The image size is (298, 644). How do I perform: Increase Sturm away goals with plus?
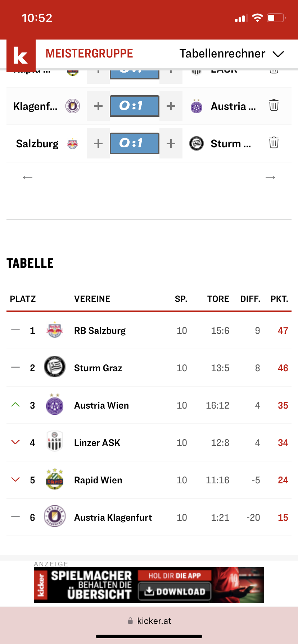171,143
